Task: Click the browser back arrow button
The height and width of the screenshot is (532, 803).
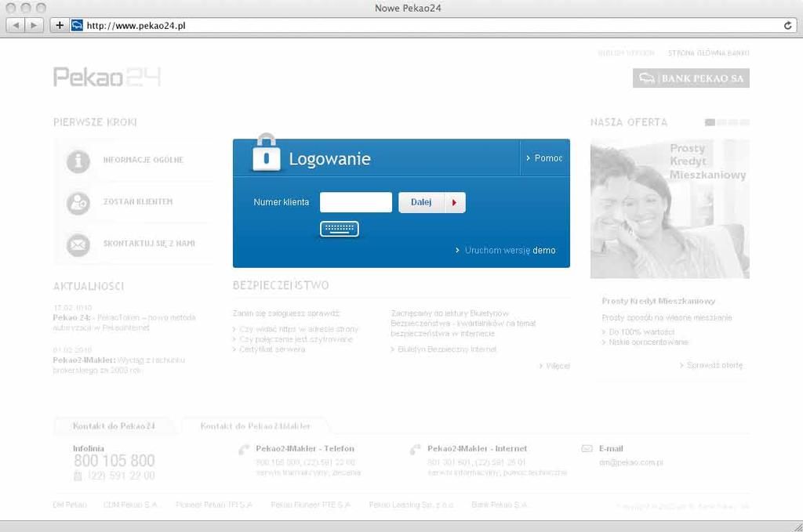Action: pyautogui.click(x=16, y=25)
